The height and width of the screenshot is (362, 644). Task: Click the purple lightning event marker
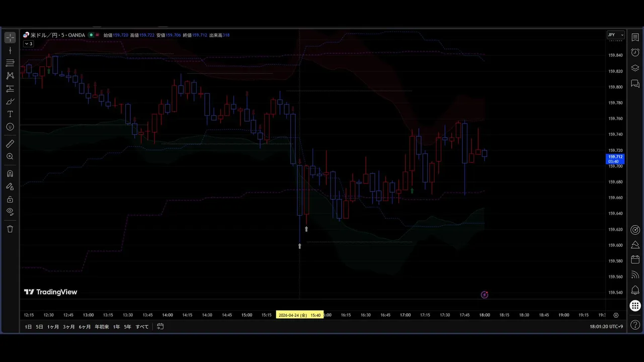point(485,295)
